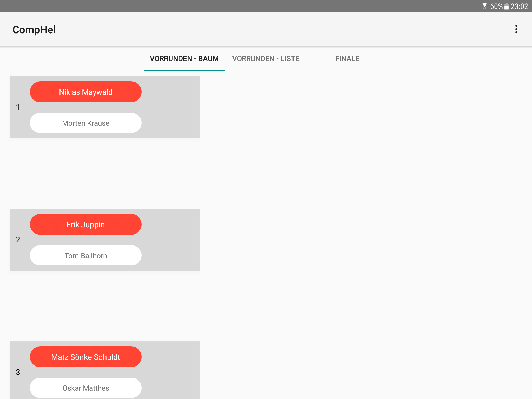Choose Erik Juppin in match 2
The height and width of the screenshot is (399, 532).
(x=86, y=224)
